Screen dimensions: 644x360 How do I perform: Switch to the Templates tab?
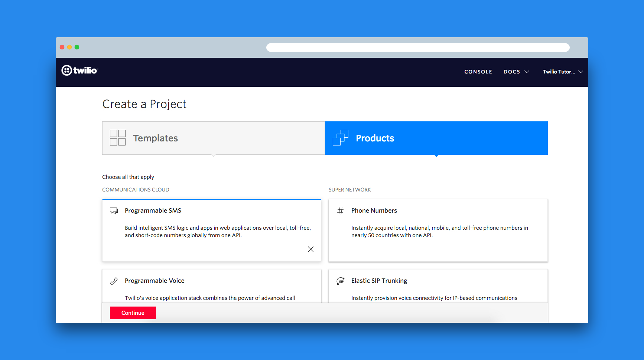click(x=214, y=138)
